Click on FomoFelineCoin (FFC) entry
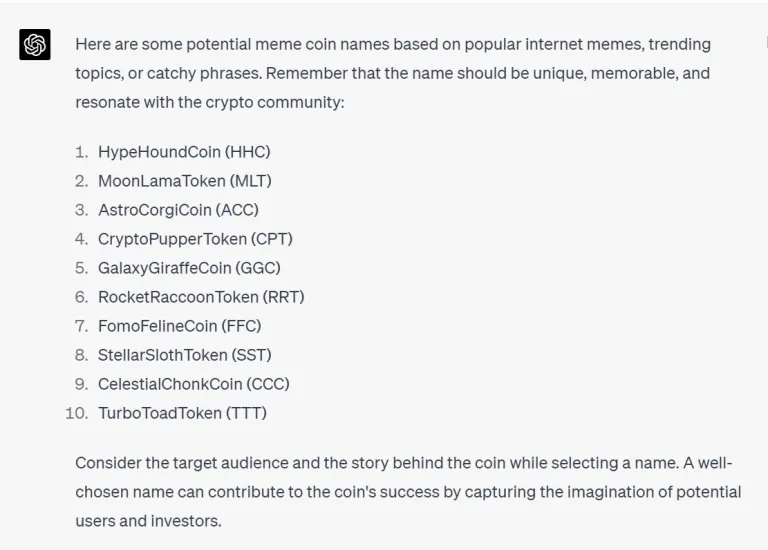Image resolution: width=768 pixels, height=550 pixels. [179, 326]
